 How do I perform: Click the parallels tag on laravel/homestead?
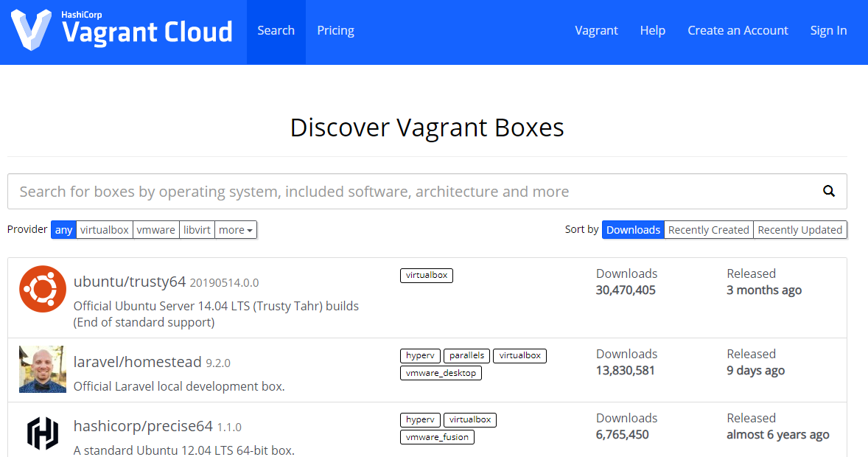click(466, 355)
